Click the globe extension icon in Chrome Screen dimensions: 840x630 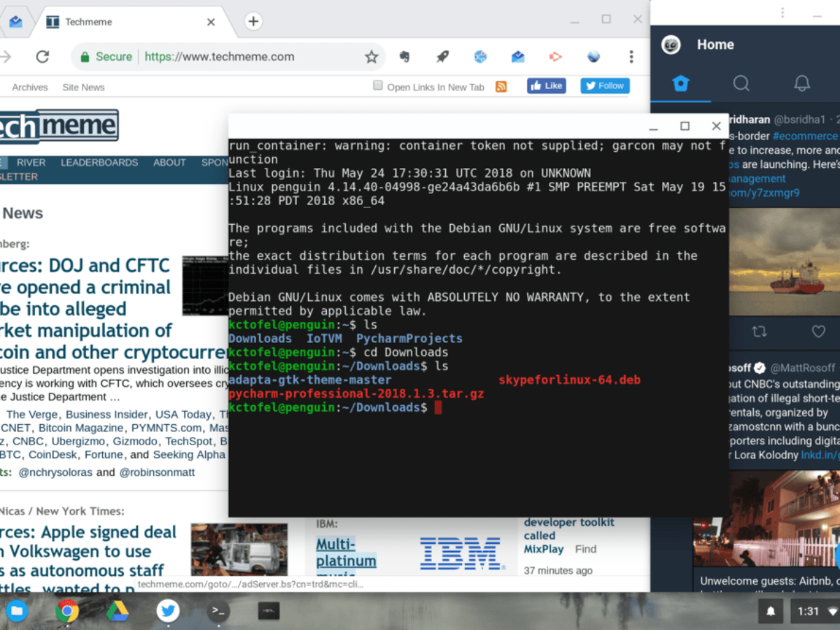click(x=594, y=57)
